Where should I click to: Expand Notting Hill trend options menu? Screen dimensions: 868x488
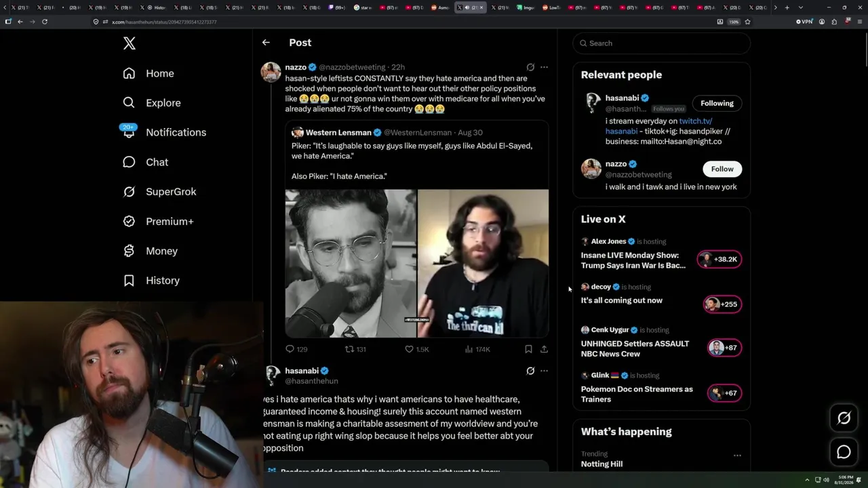coord(737,455)
